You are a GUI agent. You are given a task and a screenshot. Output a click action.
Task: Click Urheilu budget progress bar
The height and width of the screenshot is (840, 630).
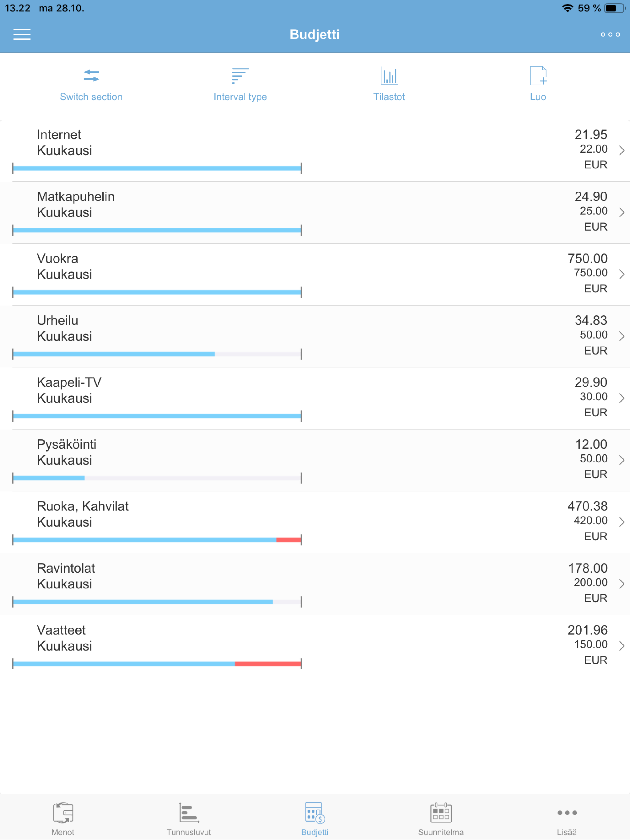pos(157,354)
